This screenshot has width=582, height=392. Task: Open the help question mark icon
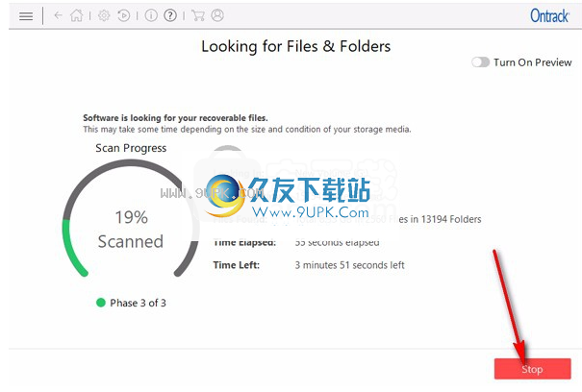(x=170, y=15)
